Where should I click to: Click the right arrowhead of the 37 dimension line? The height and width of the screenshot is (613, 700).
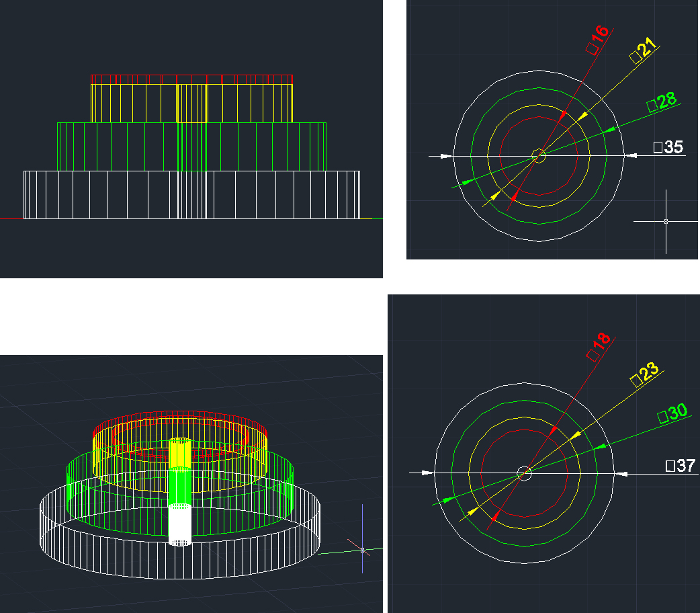click(x=621, y=474)
